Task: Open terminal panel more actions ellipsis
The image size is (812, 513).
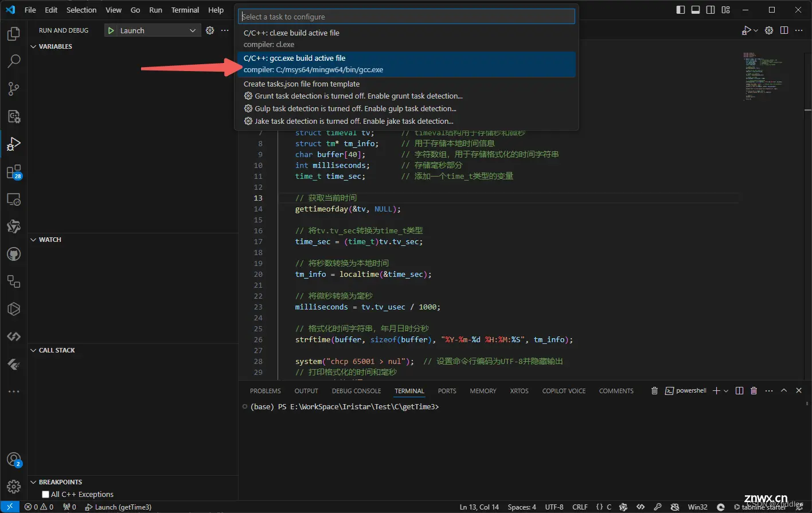Action: [x=769, y=391]
